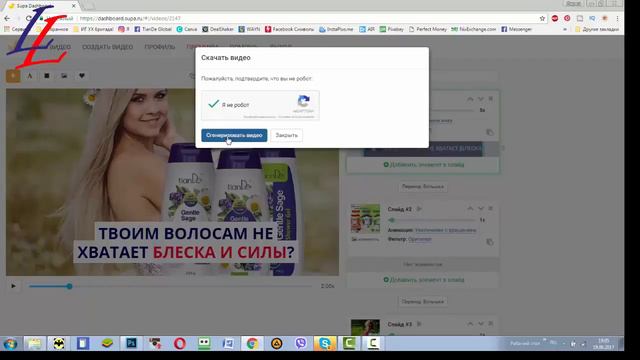The height and width of the screenshot is (360, 640).
Task: Click "Закрыть" button in dialog
Action: (287, 135)
